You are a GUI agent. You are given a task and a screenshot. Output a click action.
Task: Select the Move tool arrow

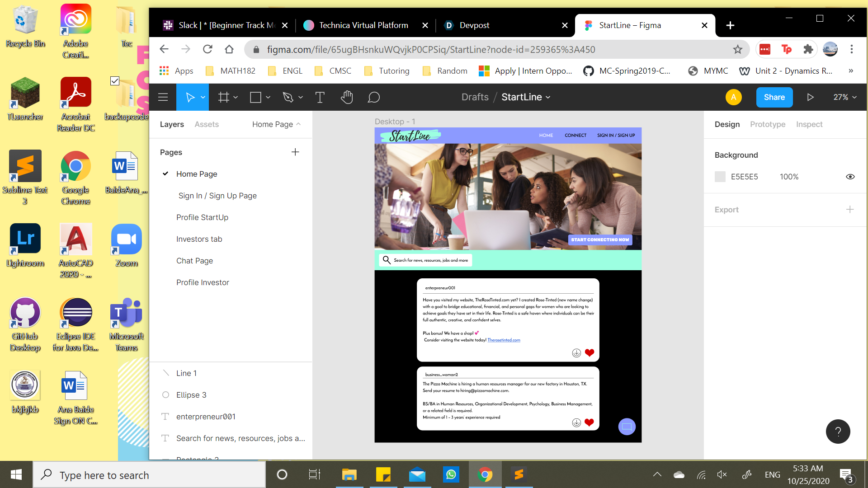tap(190, 97)
